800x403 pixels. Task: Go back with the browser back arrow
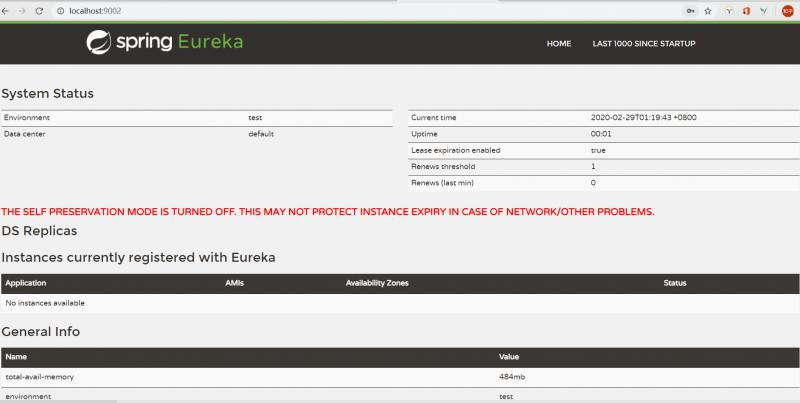(5, 11)
